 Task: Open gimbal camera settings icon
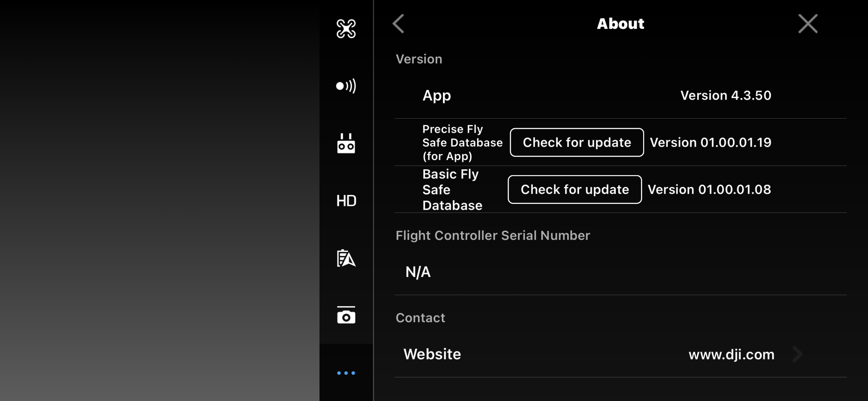click(x=346, y=315)
